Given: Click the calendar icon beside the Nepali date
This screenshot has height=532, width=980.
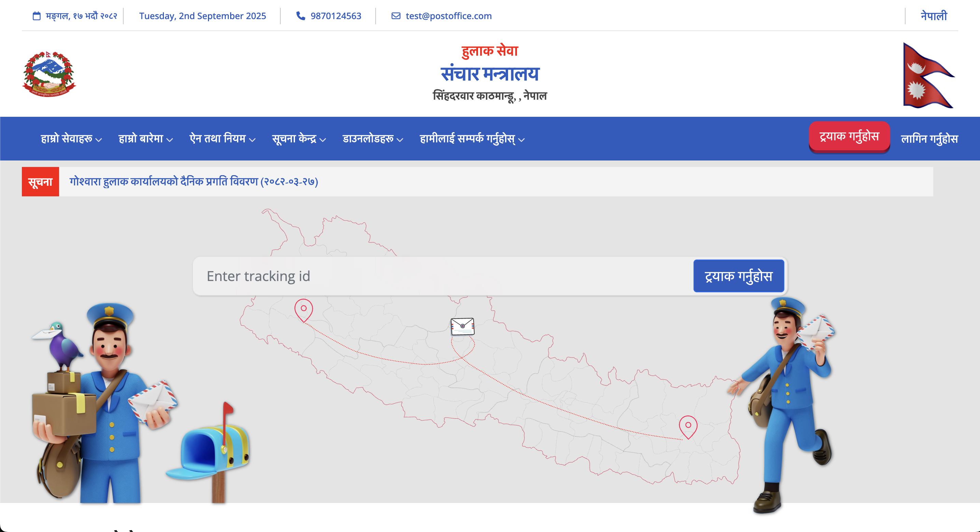Looking at the screenshot, I should point(37,16).
